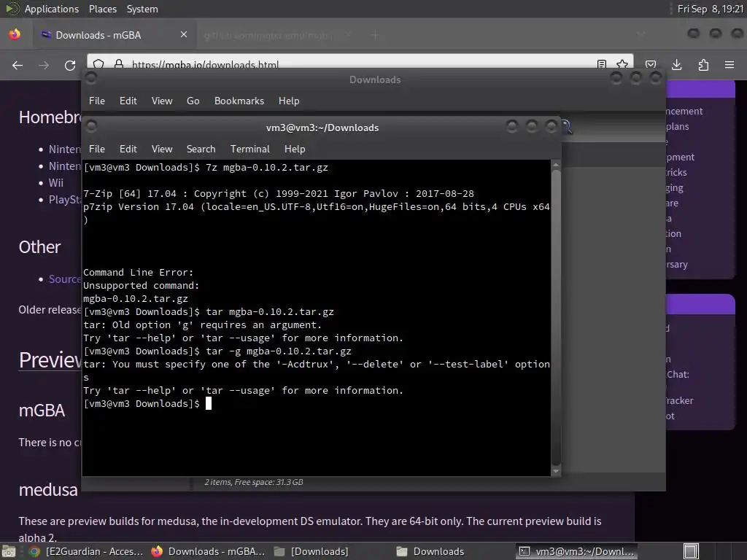
Task: Go back in Firefox browser
Action: [18, 65]
